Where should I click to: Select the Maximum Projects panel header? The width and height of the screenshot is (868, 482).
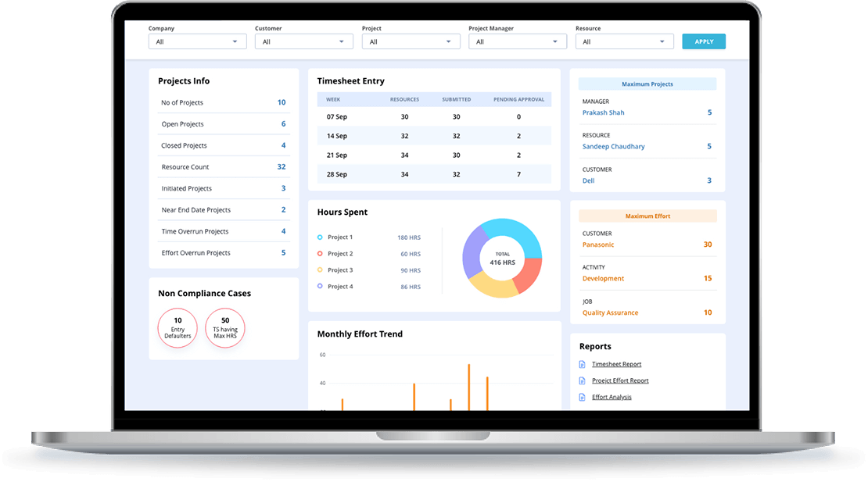pos(647,84)
